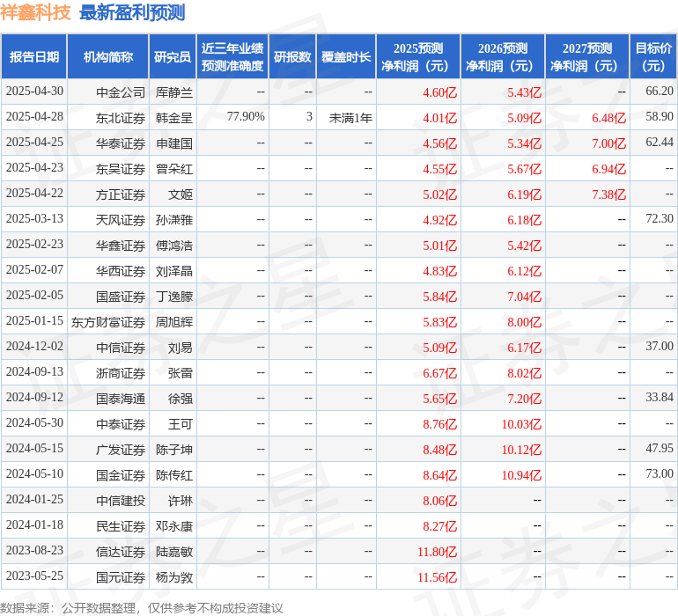678x616 pixels.
Task: Click target price 73.00
Action: (660, 473)
